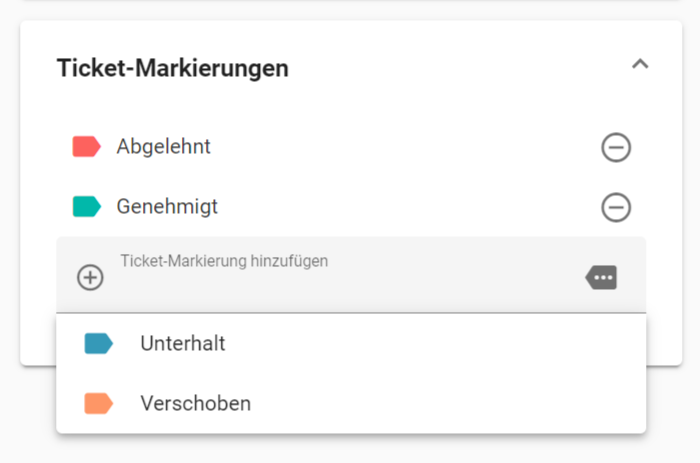Click the Genehmigt label text
Image resolution: width=700 pixels, height=463 pixels.
(x=167, y=207)
